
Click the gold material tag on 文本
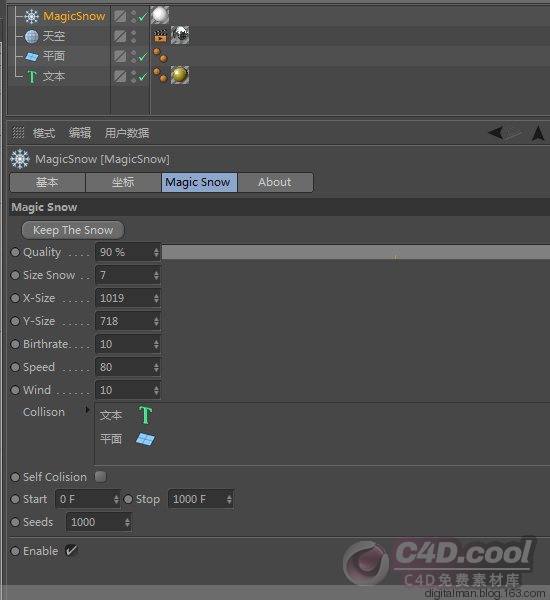(x=180, y=75)
